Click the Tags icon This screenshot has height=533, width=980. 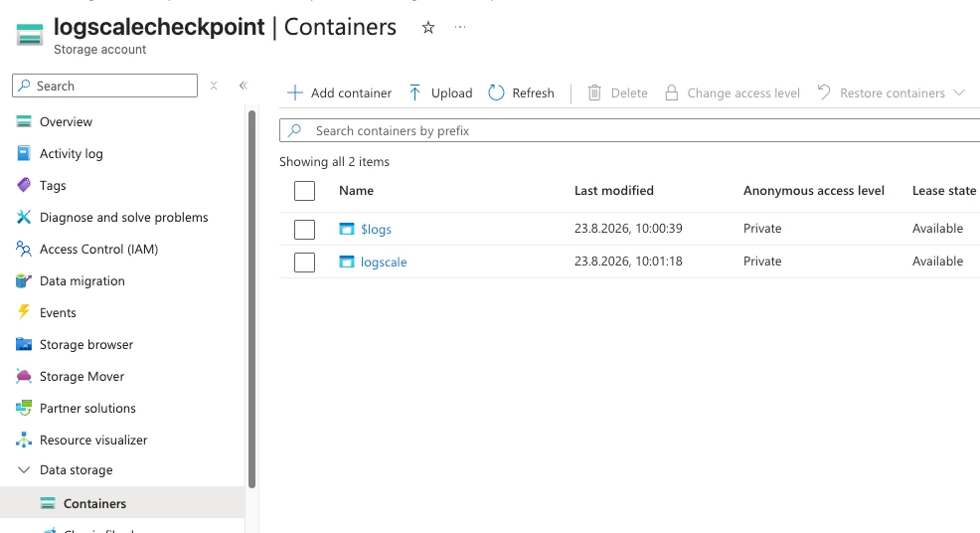tap(24, 185)
